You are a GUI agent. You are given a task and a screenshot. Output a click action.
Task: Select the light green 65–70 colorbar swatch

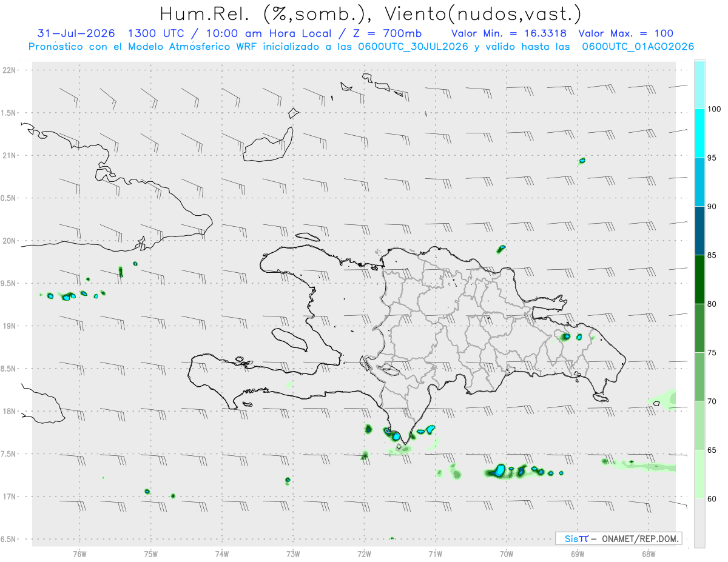(x=699, y=425)
